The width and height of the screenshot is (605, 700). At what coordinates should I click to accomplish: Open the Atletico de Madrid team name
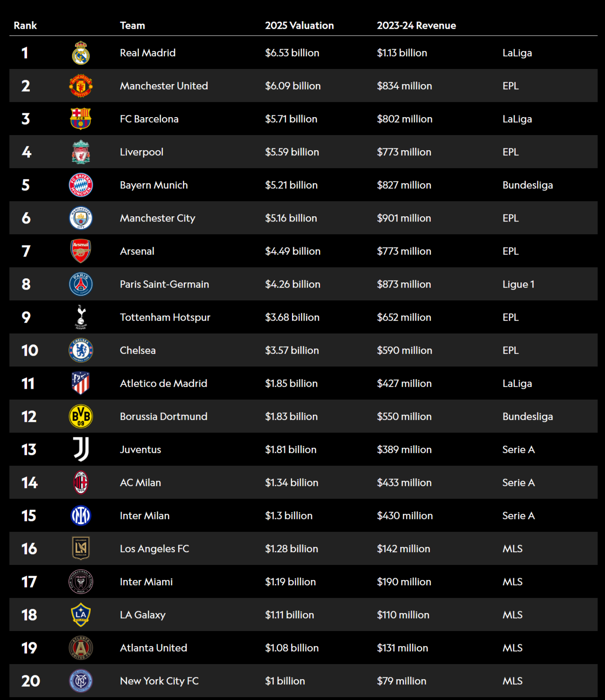164,384
